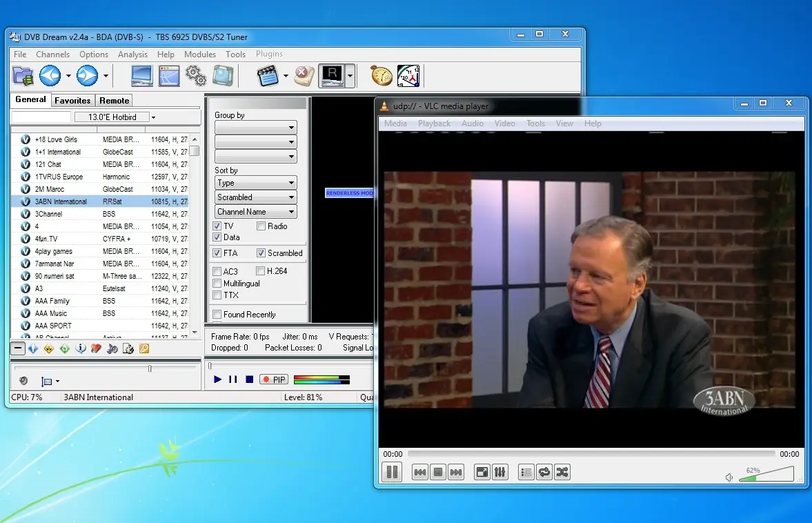The image size is (812, 523).
Task: Open the stopwatch timer icon
Action: pyautogui.click(x=381, y=76)
